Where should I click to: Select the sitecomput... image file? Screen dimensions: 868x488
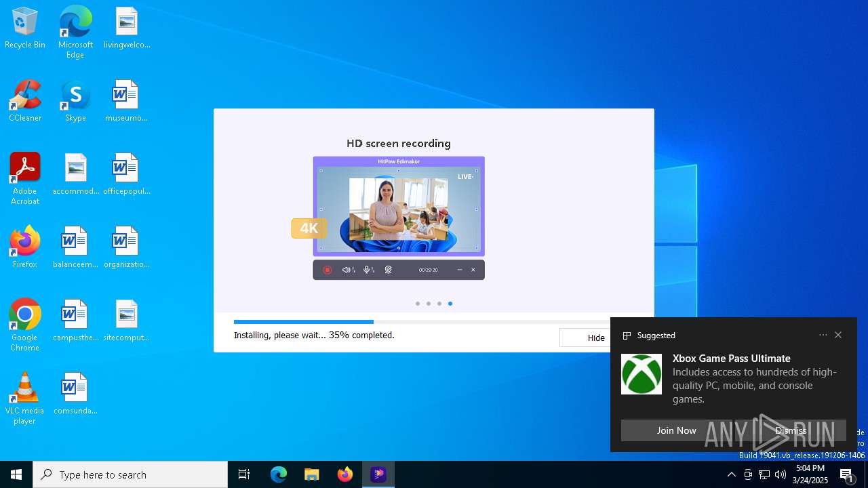(127, 321)
